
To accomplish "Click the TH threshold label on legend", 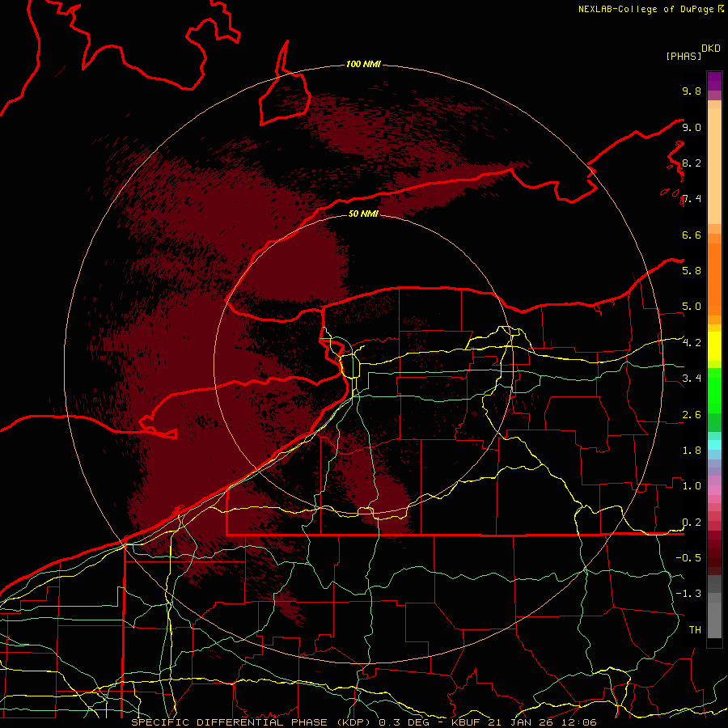I will click(x=695, y=629).
